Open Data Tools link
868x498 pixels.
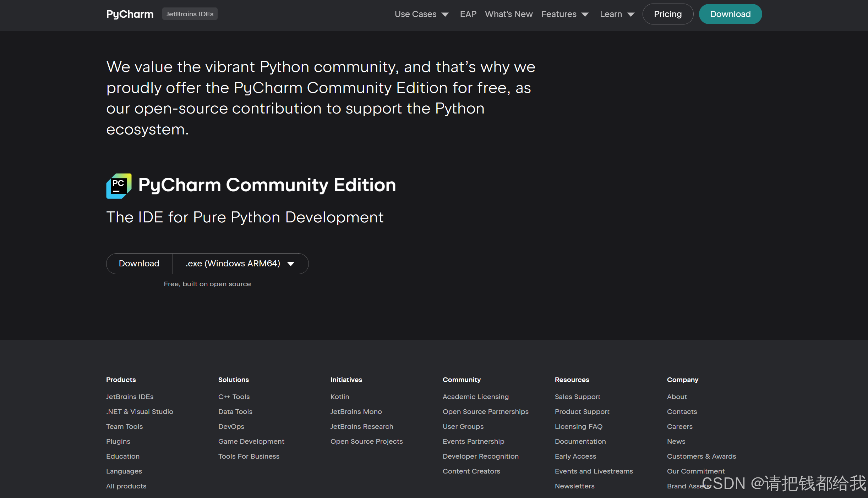click(235, 411)
